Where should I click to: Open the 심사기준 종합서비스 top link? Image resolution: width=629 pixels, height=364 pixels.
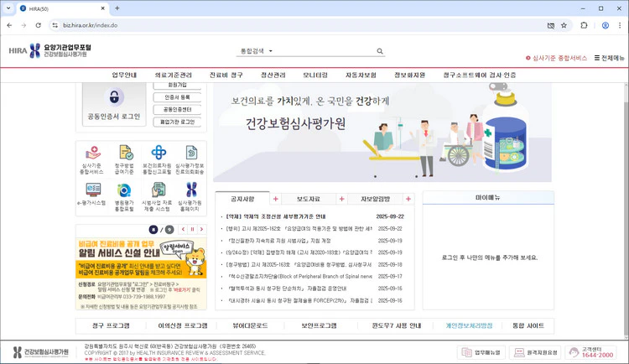tap(556, 58)
